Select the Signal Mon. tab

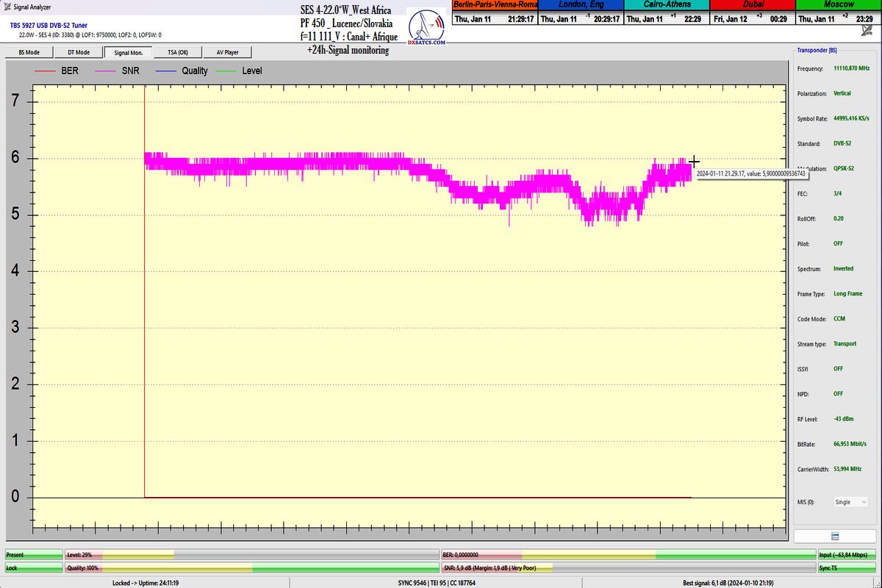click(128, 52)
